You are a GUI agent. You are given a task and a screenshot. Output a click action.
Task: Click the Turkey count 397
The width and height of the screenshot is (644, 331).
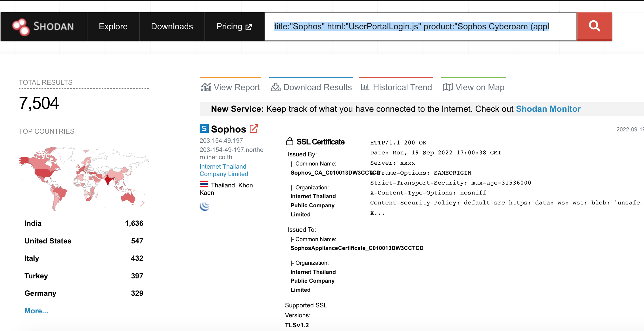(x=137, y=276)
